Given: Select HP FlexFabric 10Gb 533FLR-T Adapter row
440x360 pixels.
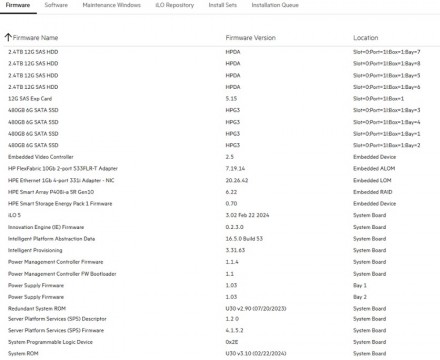Looking at the screenshot, I should click(220, 169).
